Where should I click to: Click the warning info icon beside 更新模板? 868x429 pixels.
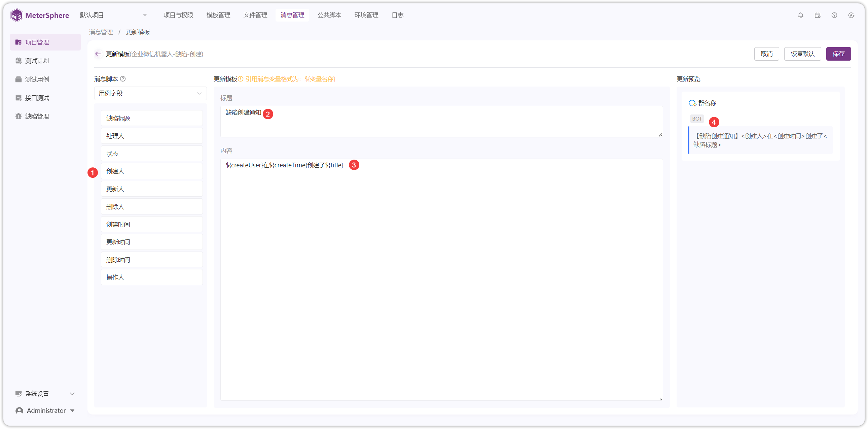241,79
